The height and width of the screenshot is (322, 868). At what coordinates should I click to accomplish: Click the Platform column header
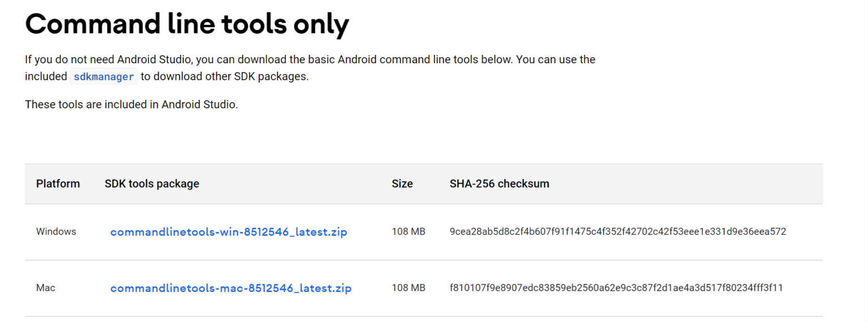pos(58,184)
